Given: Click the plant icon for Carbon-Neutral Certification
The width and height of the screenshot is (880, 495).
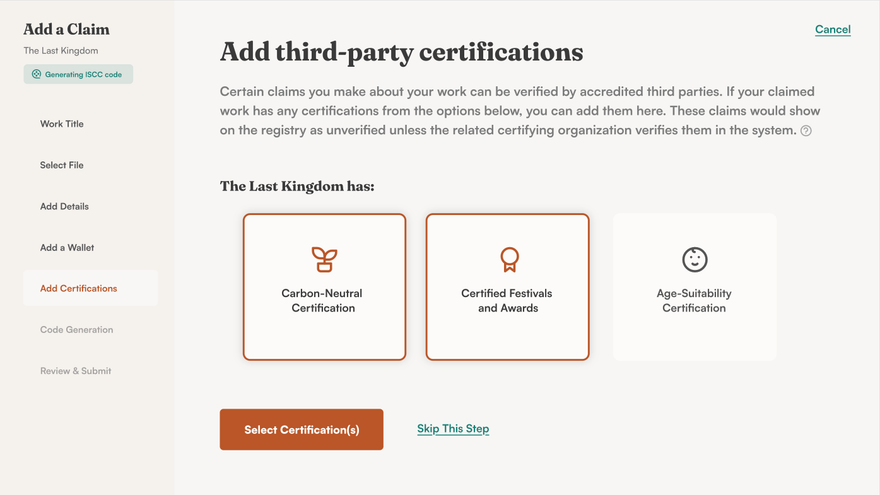Looking at the screenshot, I should (324, 259).
